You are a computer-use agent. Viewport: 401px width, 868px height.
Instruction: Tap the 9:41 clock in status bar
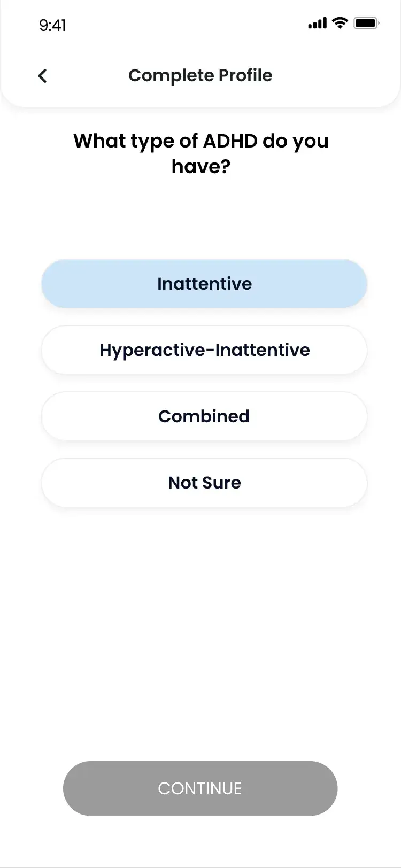(x=52, y=25)
